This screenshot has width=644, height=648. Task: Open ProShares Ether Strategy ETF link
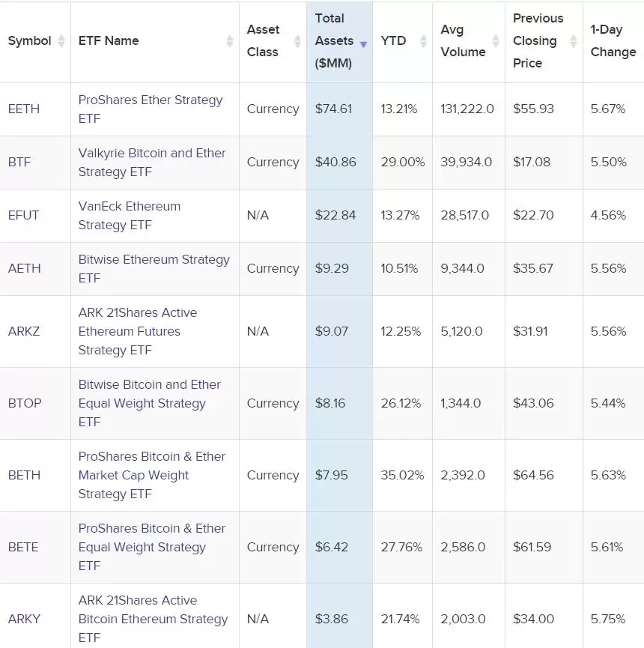coord(151,109)
